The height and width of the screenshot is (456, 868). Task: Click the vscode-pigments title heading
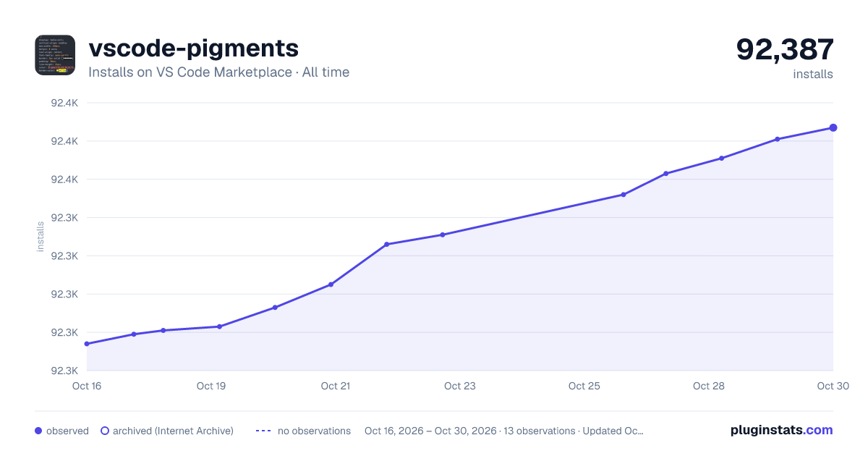pyautogui.click(x=193, y=48)
